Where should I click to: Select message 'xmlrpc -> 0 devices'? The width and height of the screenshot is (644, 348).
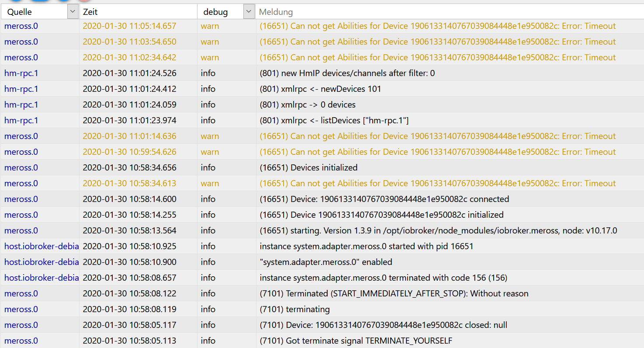pyautogui.click(x=308, y=104)
